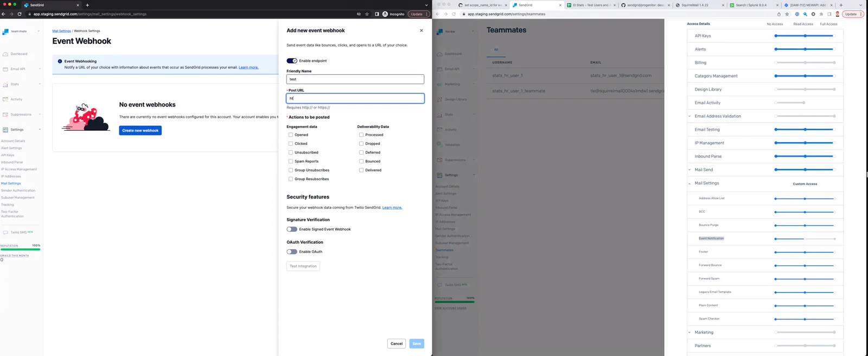Click the info icon in Event Webhooking banner
The height and width of the screenshot is (356, 868).
point(60,61)
